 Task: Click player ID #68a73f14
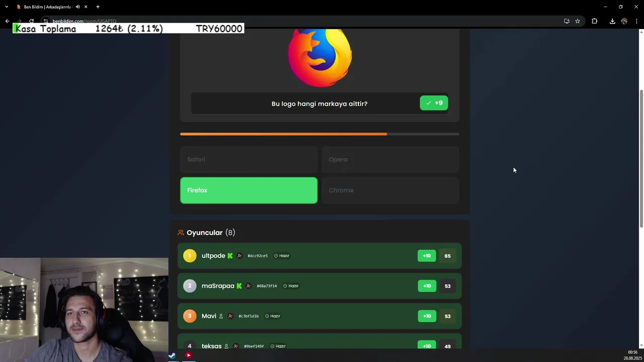(267, 286)
